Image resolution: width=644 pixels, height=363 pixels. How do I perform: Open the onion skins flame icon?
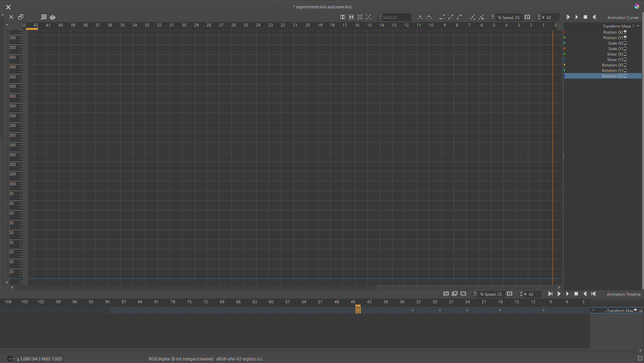coord(53,17)
